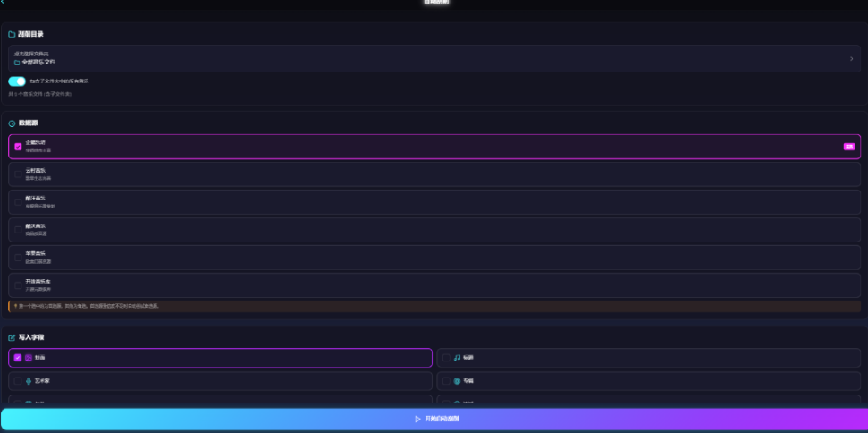This screenshot has height=433, width=868.
Task: Click the folder icon beside 刮削目录 heading
Action: [12, 34]
